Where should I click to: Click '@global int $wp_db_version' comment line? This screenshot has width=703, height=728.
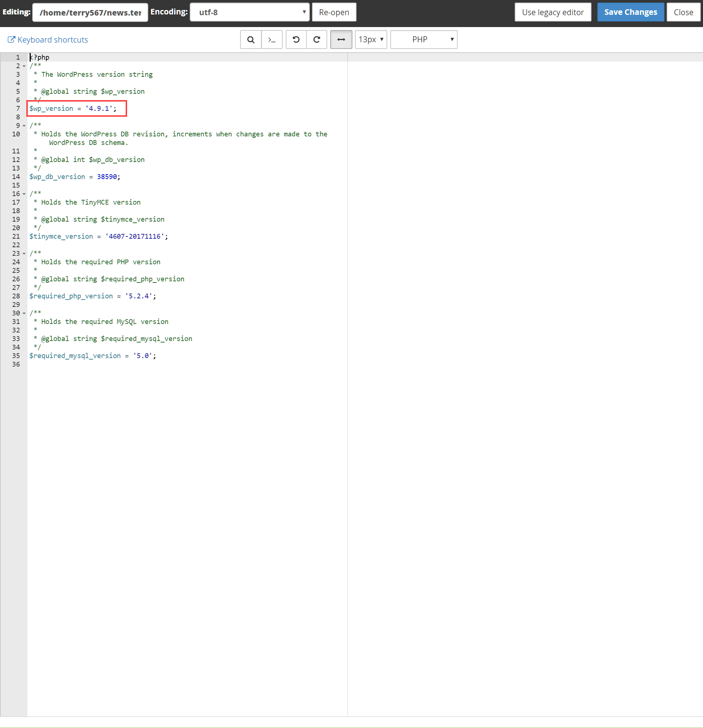(x=93, y=160)
